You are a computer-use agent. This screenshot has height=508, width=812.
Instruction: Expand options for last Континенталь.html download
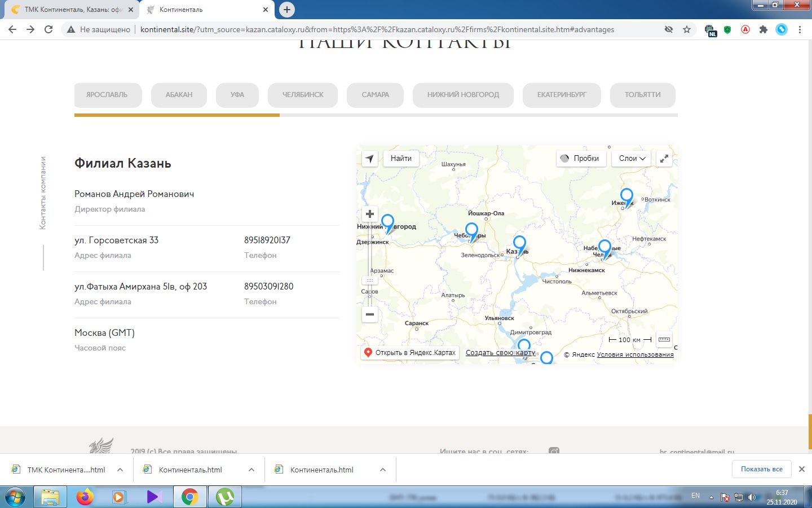pyautogui.click(x=383, y=470)
